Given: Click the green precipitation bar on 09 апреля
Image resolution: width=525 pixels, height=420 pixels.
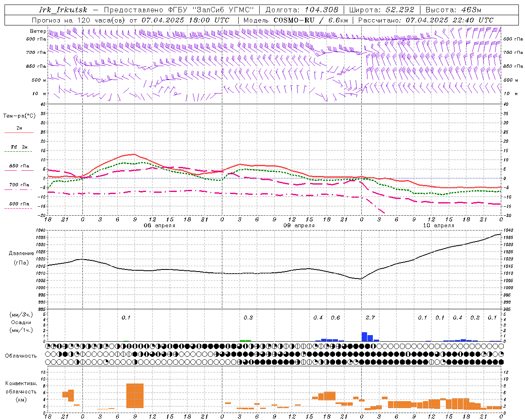Looking at the screenshot, I should 245,340.
